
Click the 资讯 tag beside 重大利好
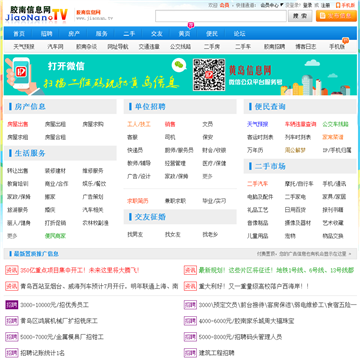point(190,286)
